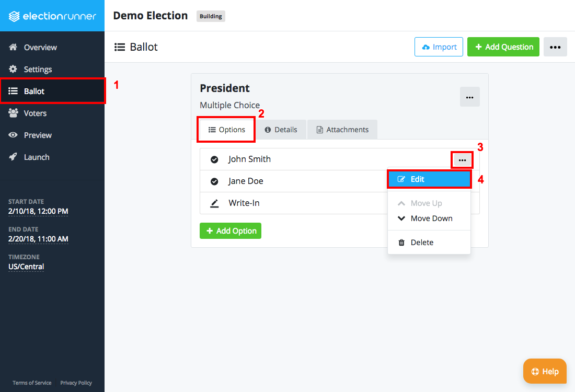Go to Voters via the people icon

pyautogui.click(x=13, y=113)
